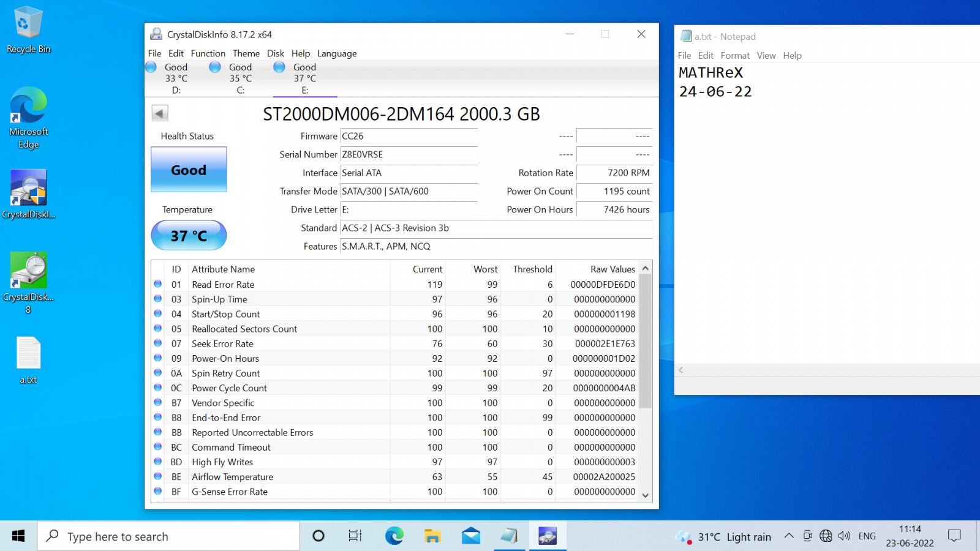Click status orb for Seek Error Rate

point(158,343)
